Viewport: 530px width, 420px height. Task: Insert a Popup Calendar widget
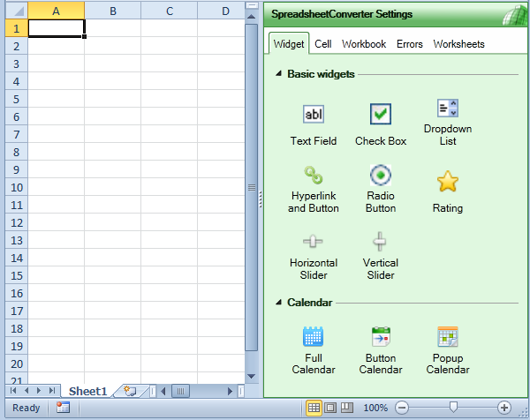tap(448, 351)
